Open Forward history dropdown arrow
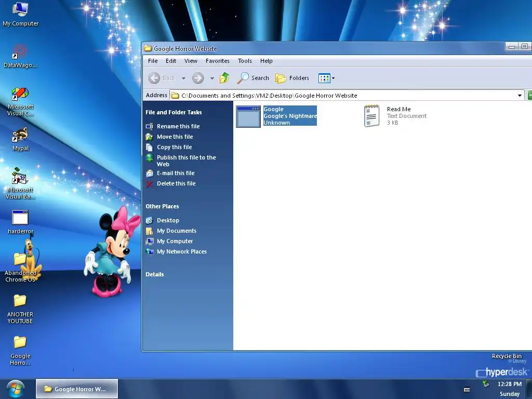 point(212,78)
